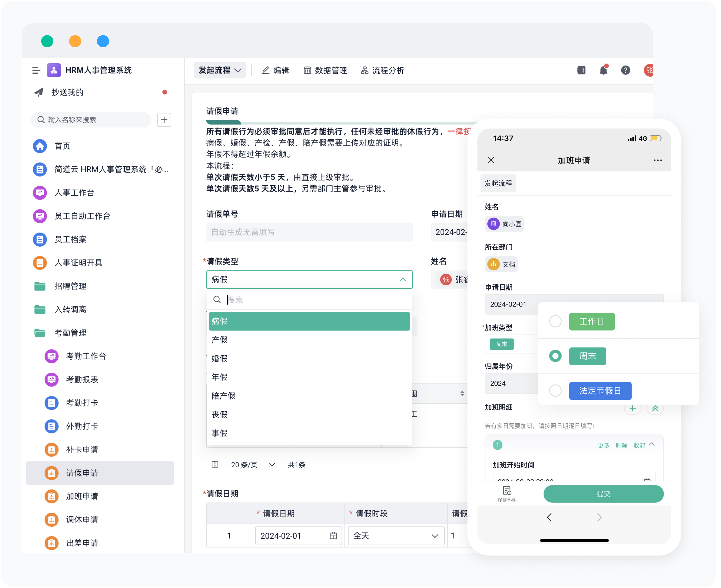The width and height of the screenshot is (721, 588).
Task: Click the dark panel icon left of bell
Action: [581, 70]
